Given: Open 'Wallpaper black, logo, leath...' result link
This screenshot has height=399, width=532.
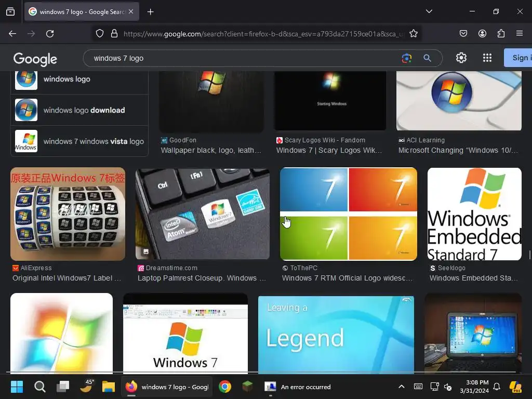Looking at the screenshot, I should coord(211,150).
